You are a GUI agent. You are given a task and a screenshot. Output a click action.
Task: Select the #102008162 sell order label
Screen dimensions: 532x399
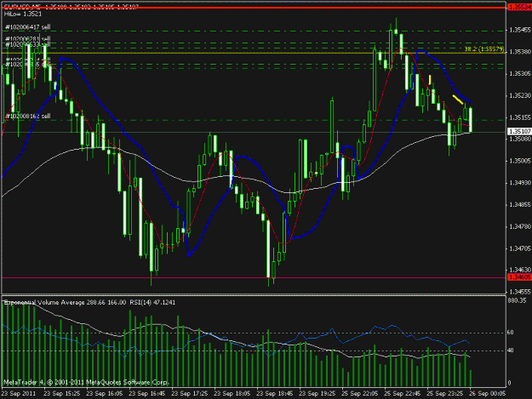tap(28, 116)
